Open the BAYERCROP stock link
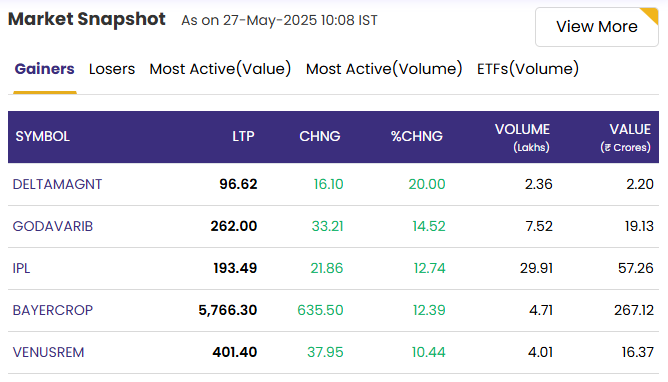This screenshot has height=382, width=668. (53, 310)
